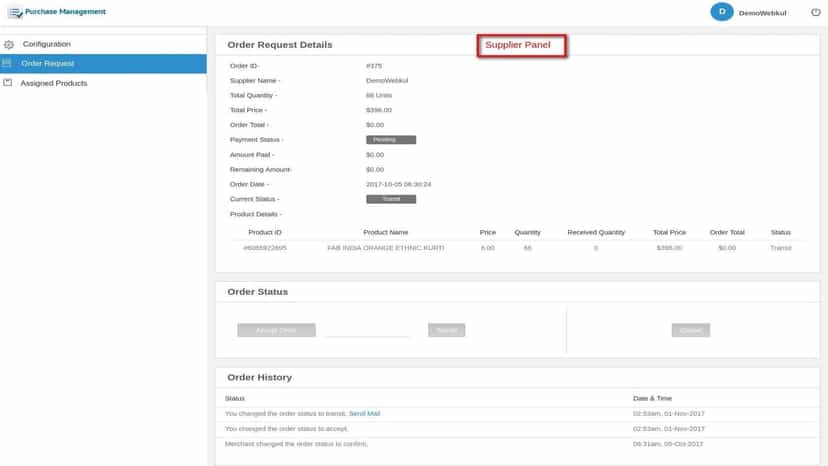The width and height of the screenshot is (828, 466).
Task: Click the Transit current status badge
Action: point(391,199)
